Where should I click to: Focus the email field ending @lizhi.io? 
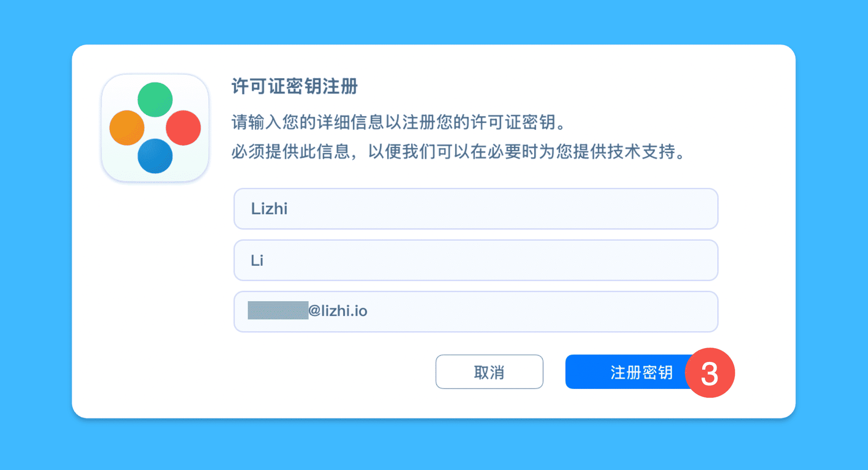click(476, 312)
